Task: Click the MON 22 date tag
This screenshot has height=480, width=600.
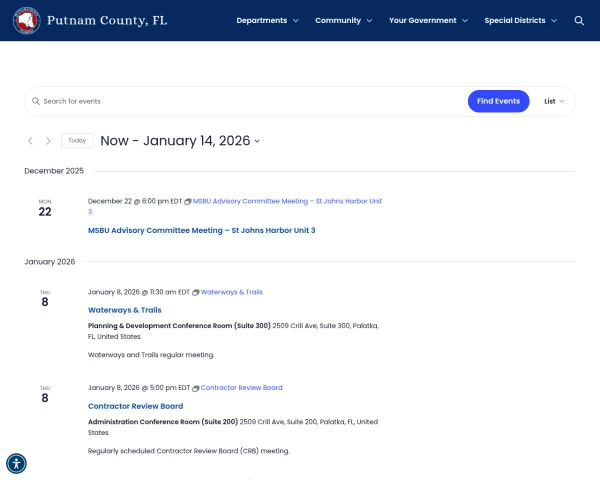Action: click(45, 208)
